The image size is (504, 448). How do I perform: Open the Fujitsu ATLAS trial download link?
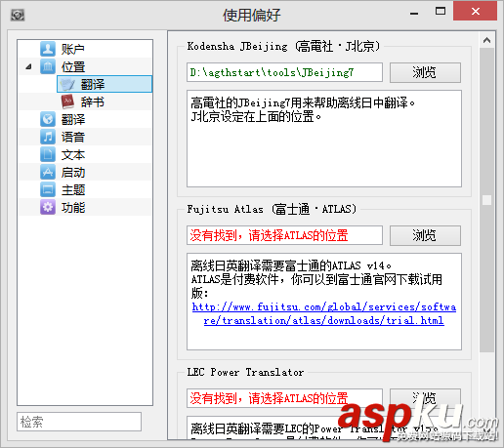[324, 313]
